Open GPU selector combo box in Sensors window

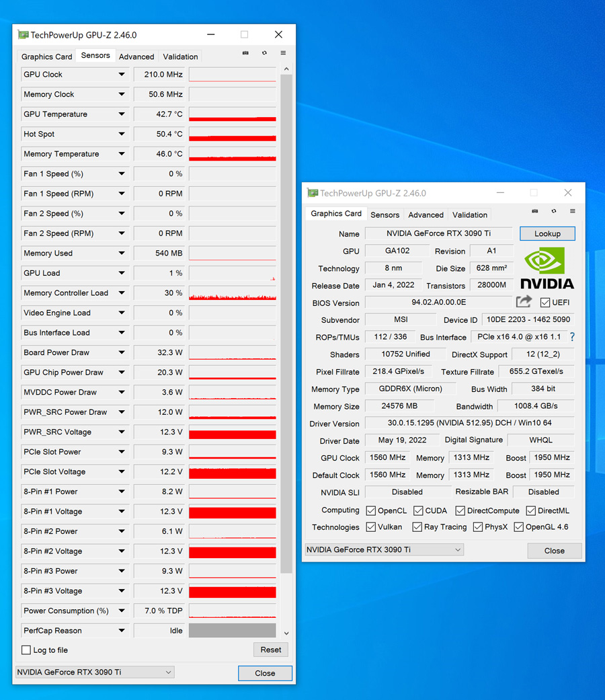95,672
